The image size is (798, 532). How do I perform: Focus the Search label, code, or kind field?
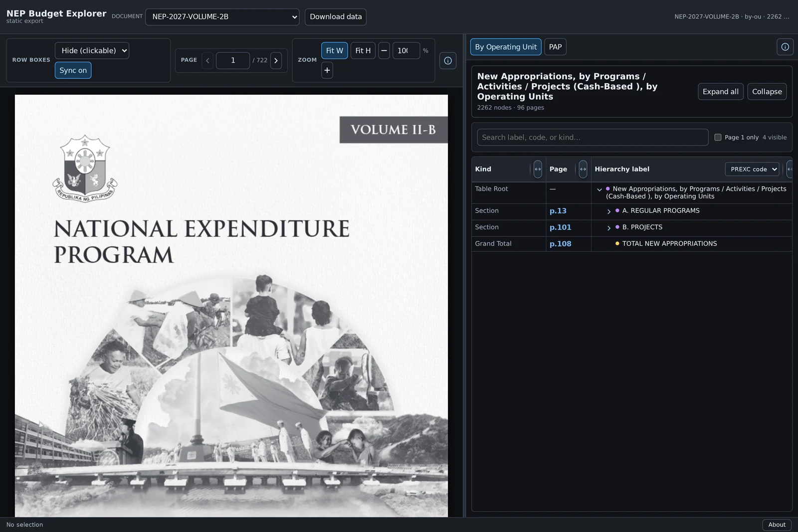point(593,137)
